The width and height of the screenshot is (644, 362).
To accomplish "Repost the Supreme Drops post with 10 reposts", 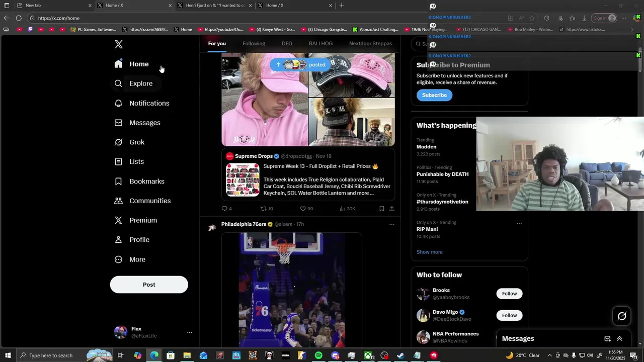I will (x=267, y=209).
